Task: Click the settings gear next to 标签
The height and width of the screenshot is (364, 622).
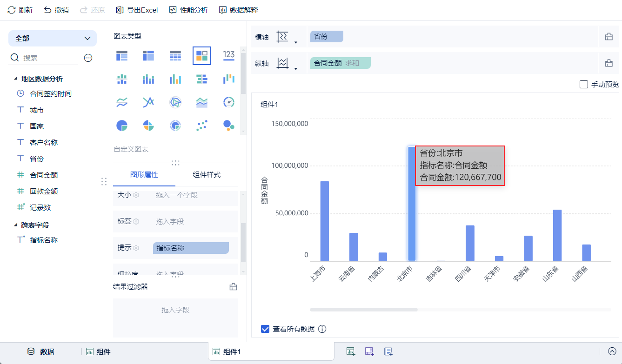Action: pos(136,222)
